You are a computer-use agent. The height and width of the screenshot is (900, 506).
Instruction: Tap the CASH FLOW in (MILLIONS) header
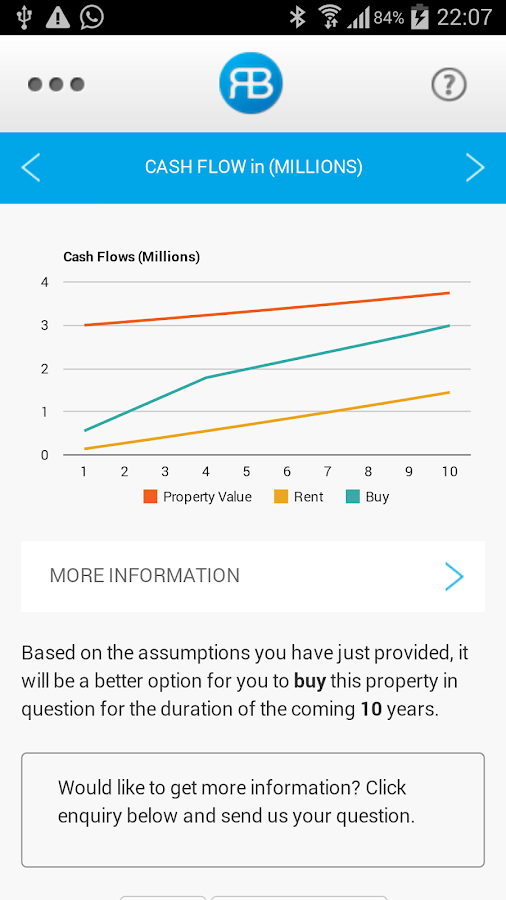click(x=254, y=167)
